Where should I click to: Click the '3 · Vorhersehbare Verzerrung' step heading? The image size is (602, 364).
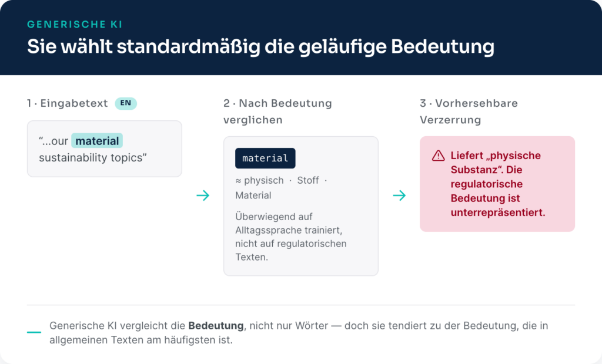tap(469, 112)
